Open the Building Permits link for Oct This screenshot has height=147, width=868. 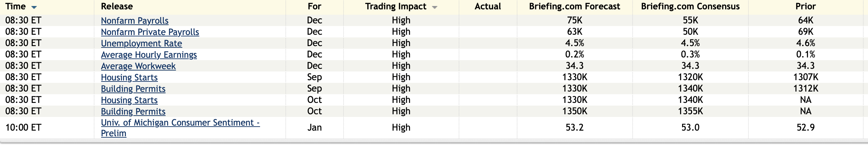(133, 112)
